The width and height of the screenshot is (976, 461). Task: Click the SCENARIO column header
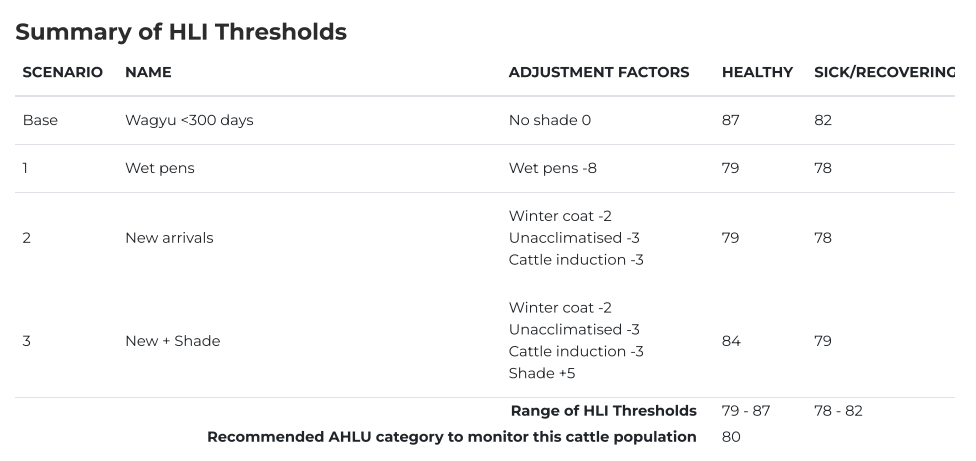pos(62,72)
